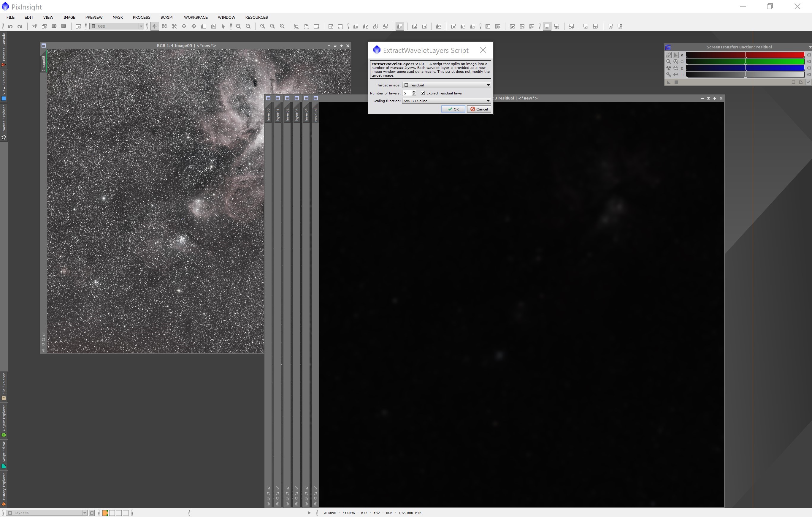Image resolution: width=812 pixels, height=517 pixels.
Task: Click OK in ExtractWaveletLayers dialog
Action: point(453,109)
